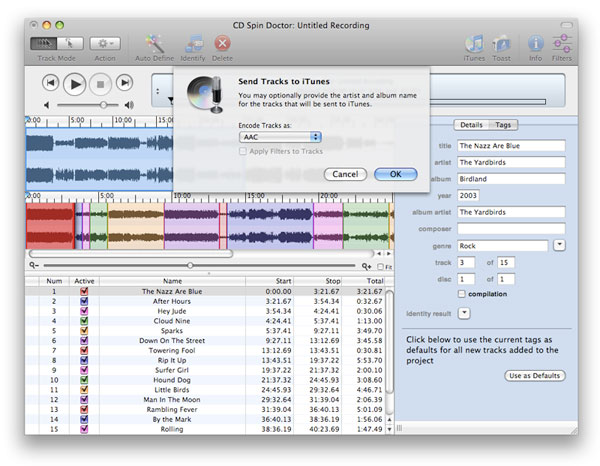Viewport: 600px width, 466px height.
Task: Click the horizontal waveform scrollbar thumb
Action: 131,254
